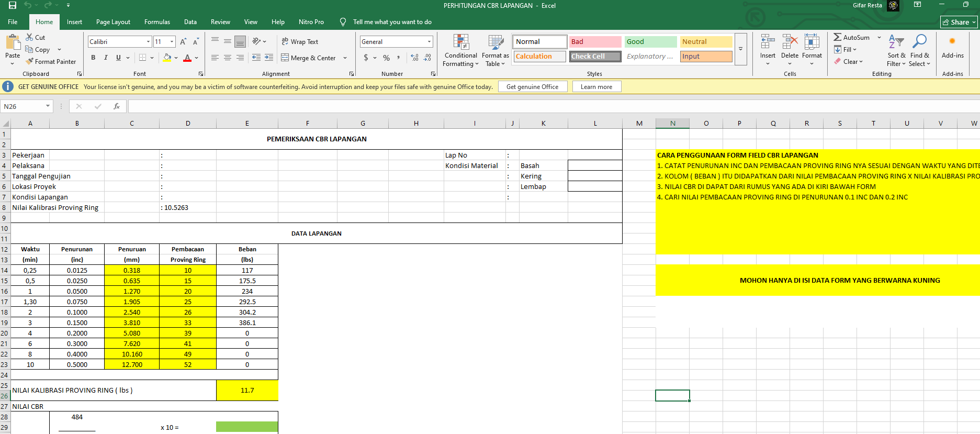Click the Increase Indent icon
Viewport: 980px width, 434px height.
tap(268, 58)
